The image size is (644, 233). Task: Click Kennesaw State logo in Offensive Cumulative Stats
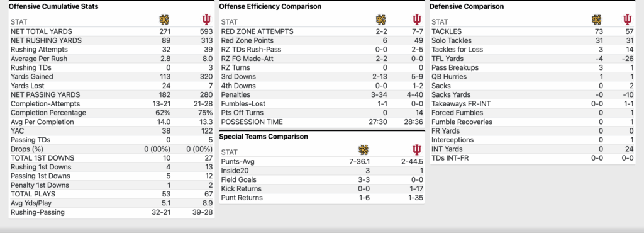tap(164, 20)
